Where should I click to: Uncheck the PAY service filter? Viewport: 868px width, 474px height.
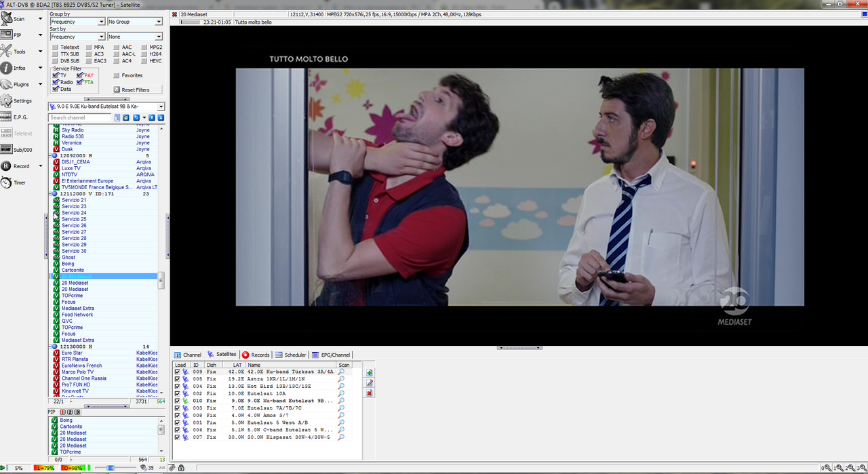(80, 75)
